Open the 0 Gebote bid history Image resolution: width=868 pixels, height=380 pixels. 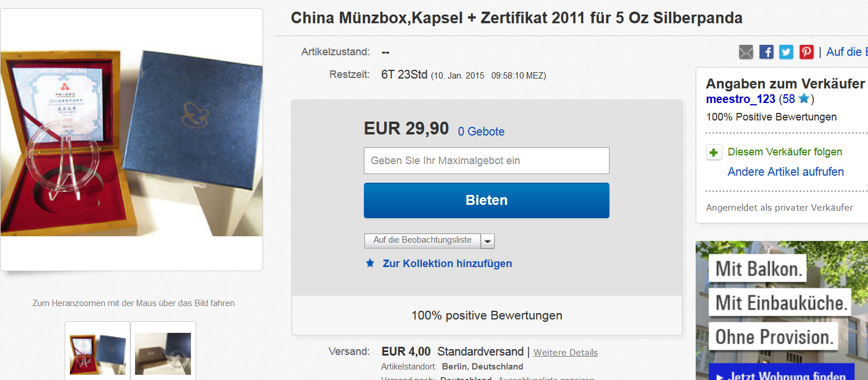[x=481, y=132]
